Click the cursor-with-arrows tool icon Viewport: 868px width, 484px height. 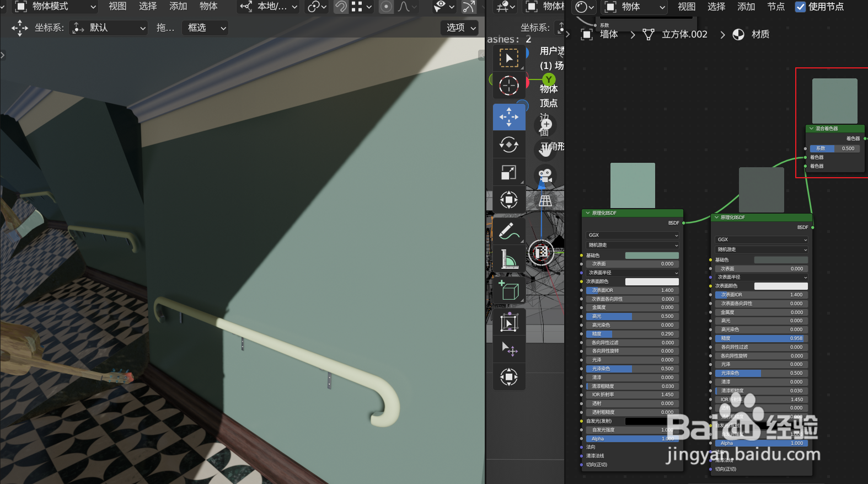[x=509, y=349]
